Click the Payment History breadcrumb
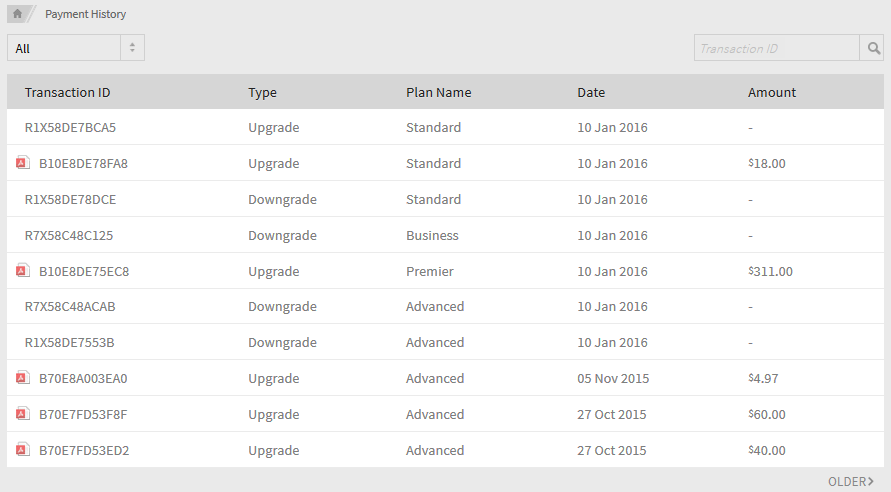 [x=85, y=14]
